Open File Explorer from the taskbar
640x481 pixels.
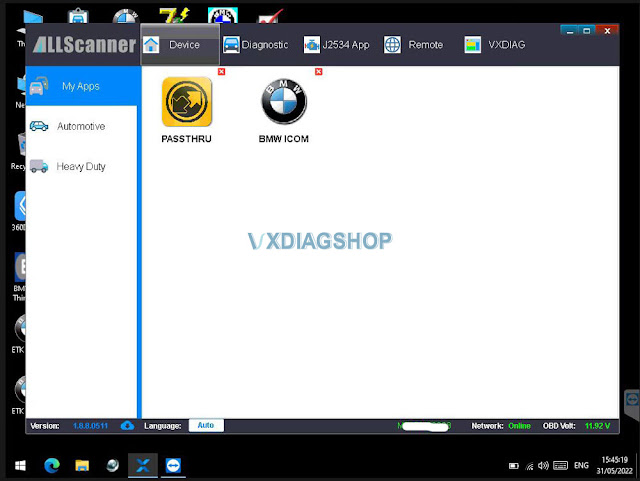pos(82,465)
